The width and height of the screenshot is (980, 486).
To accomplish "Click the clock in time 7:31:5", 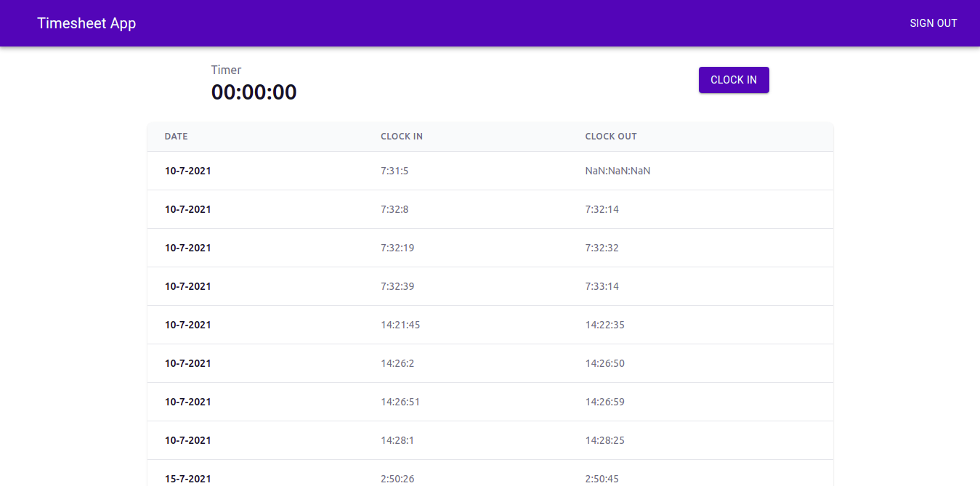I will (394, 171).
